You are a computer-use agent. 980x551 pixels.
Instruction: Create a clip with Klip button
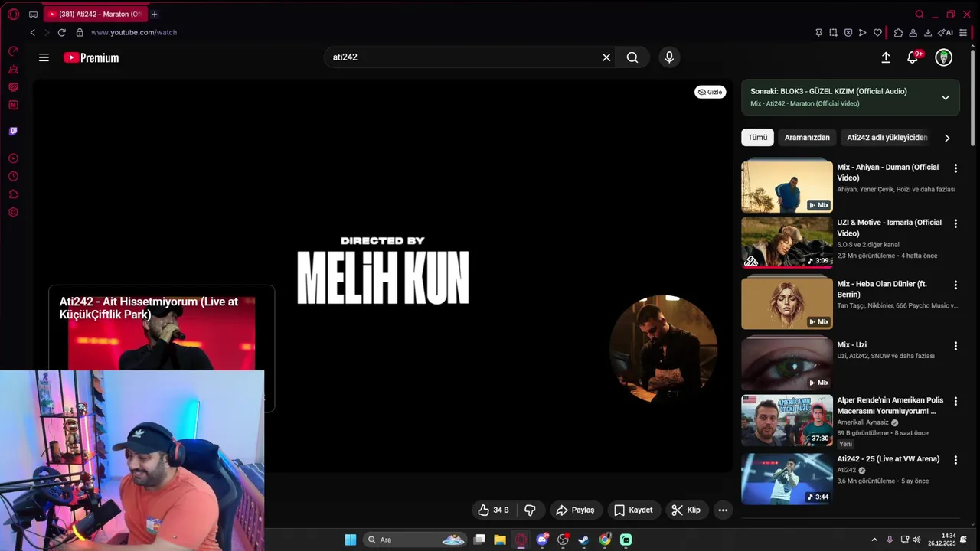[x=686, y=510]
